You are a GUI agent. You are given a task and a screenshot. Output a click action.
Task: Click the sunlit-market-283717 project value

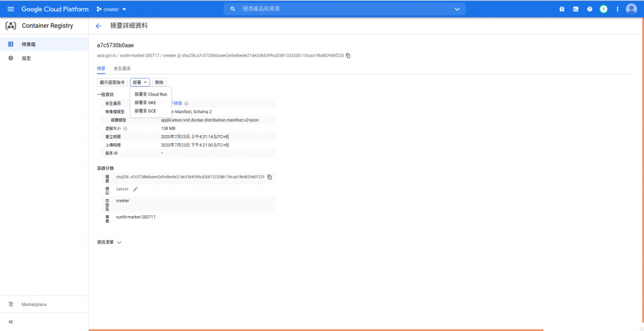(136, 217)
